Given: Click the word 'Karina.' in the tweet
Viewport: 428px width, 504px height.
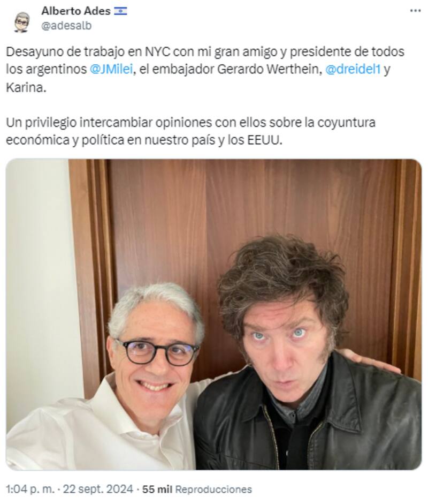Looking at the screenshot, I should point(26,87).
